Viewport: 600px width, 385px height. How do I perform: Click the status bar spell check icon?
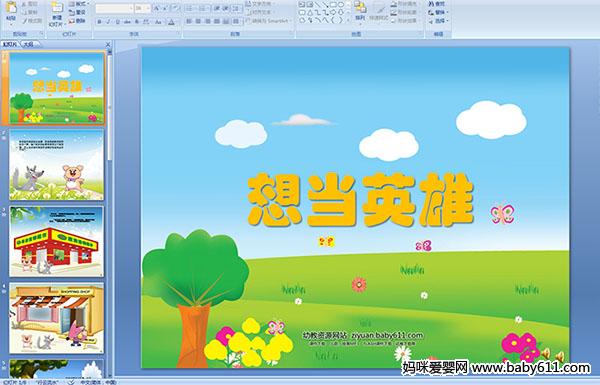[71, 382]
